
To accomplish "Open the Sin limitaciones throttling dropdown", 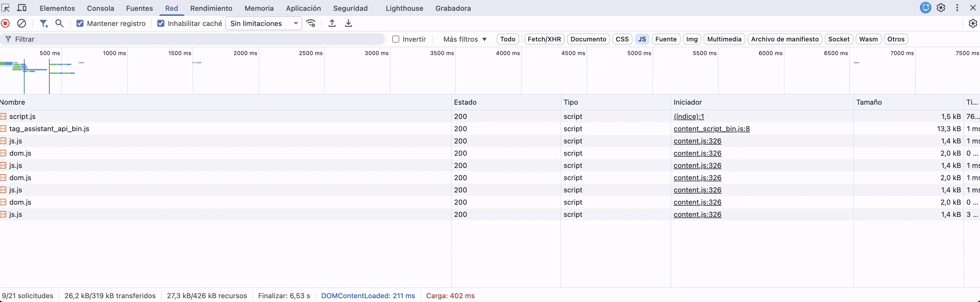I will pos(264,24).
